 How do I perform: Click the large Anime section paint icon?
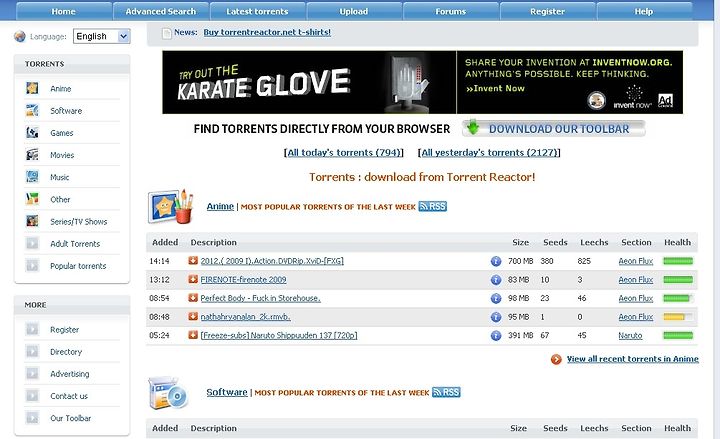pos(170,206)
